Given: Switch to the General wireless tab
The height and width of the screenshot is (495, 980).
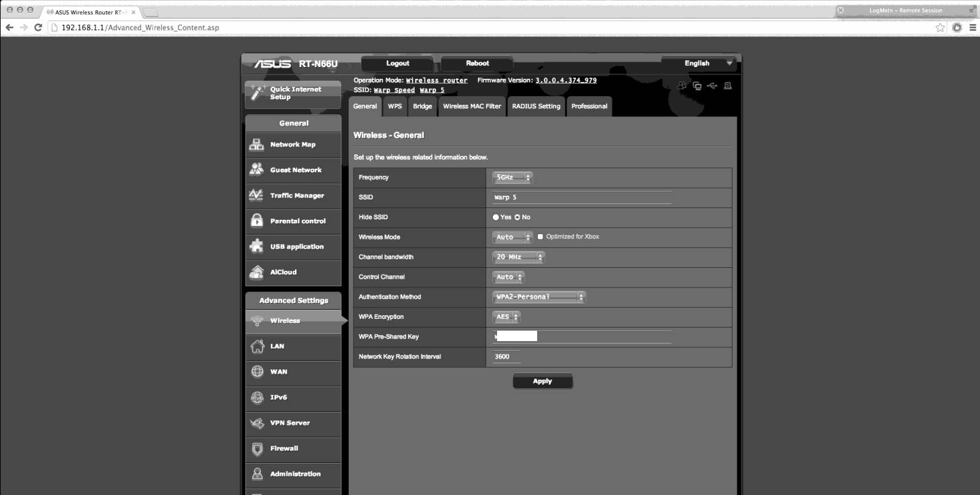Looking at the screenshot, I should pos(365,107).
